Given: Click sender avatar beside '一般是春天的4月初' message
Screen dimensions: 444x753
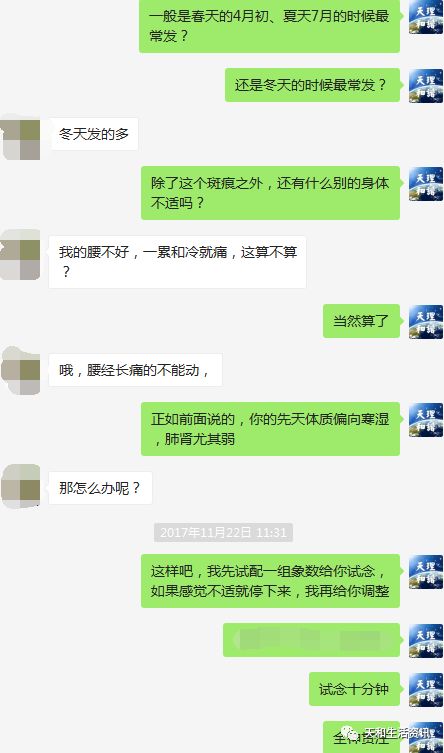Looking at the screenshot, I should pyautogui.click(x=426, y=17).
